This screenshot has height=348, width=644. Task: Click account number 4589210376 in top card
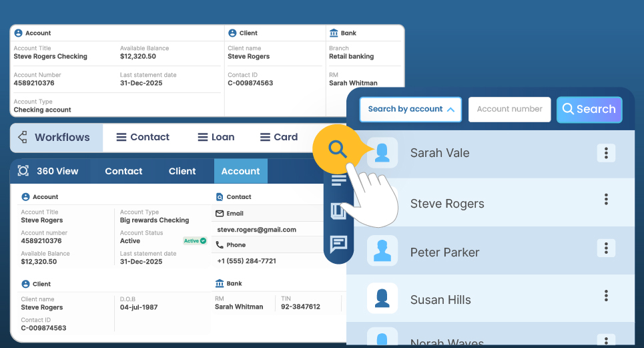click(34, 83)
